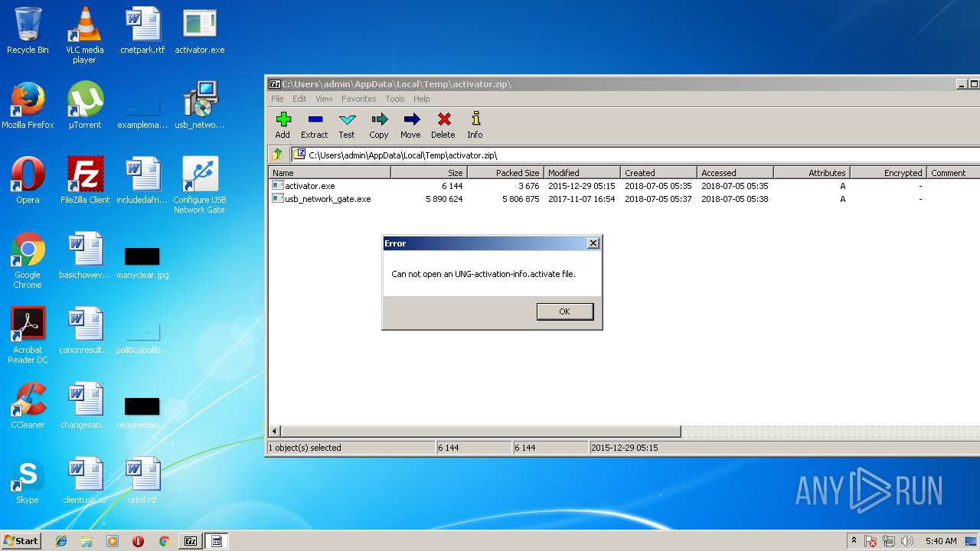Select activator.exe desktop icon
980x551 pixels.
200,31
